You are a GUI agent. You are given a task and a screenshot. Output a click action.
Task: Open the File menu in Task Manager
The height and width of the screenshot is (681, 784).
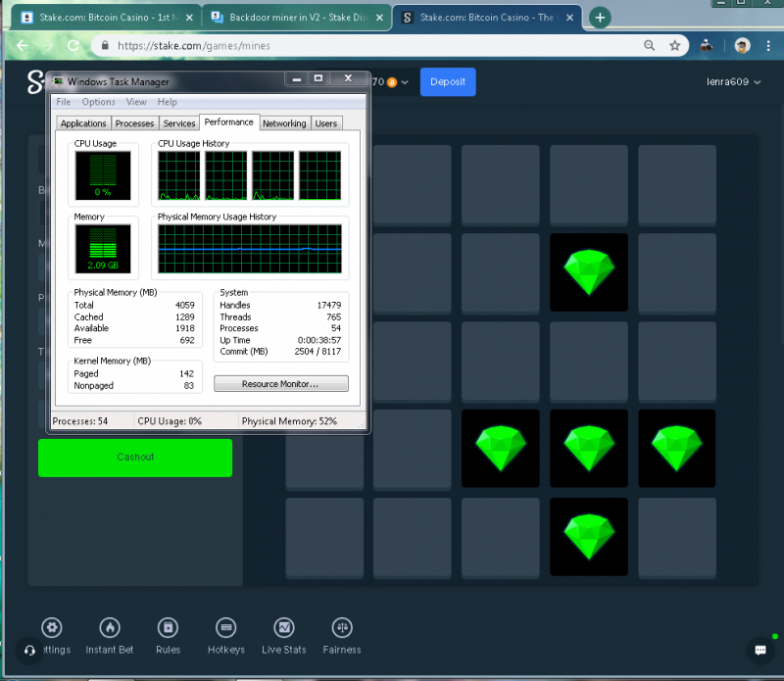[64, 102]
